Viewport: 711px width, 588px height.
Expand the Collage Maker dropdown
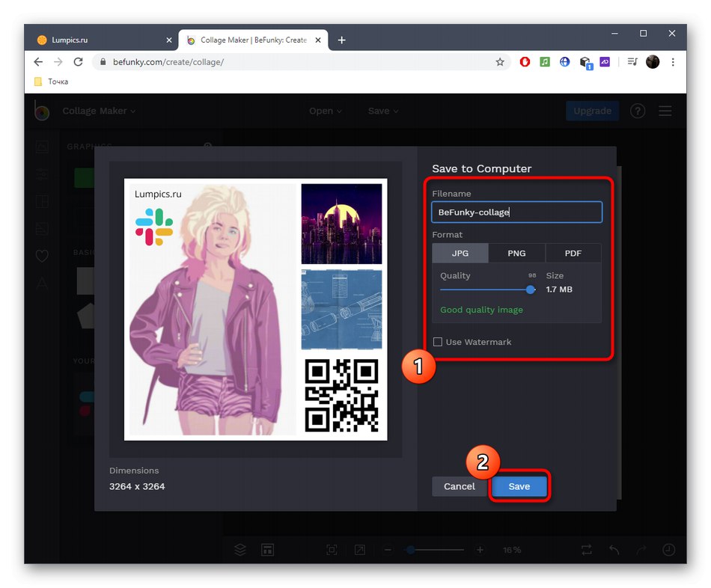point(99,111)
